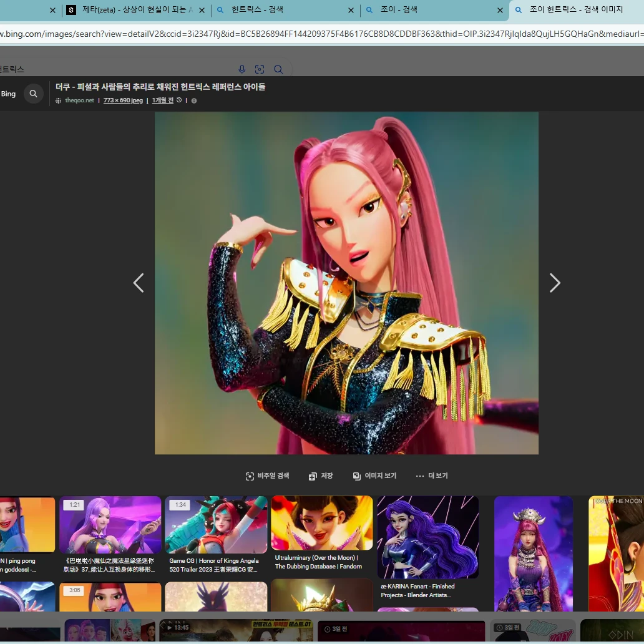Click the 773 × 690 jpeg size link
This screenshot has width=644, height=644.
pos(123,100)
